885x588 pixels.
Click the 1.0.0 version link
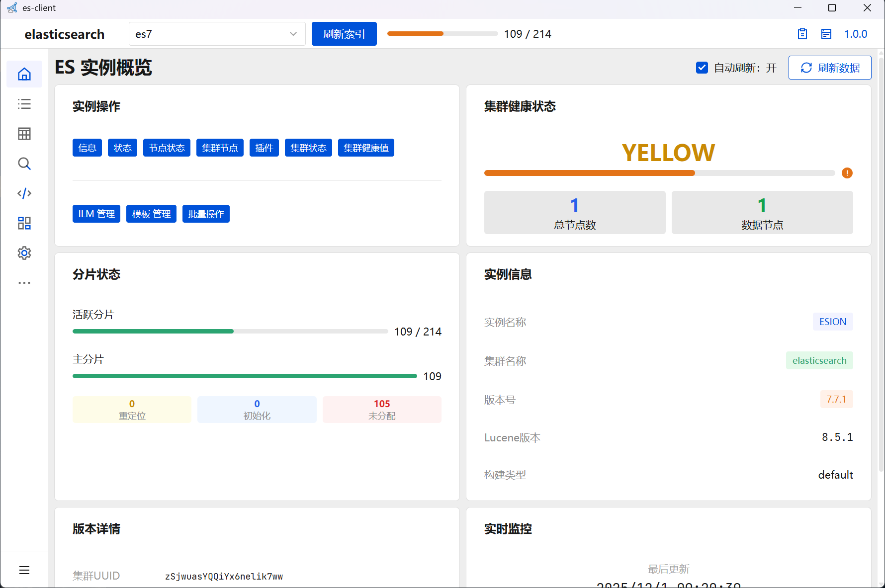855,34
